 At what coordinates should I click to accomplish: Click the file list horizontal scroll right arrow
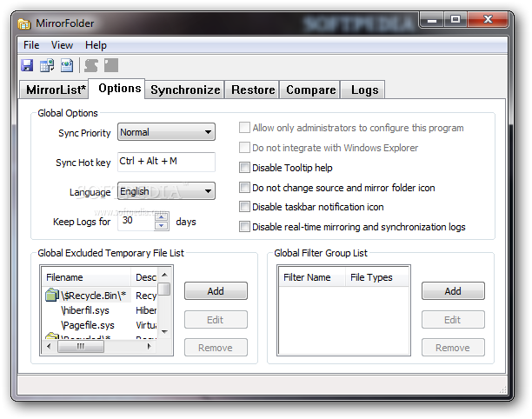coord(150,346)
